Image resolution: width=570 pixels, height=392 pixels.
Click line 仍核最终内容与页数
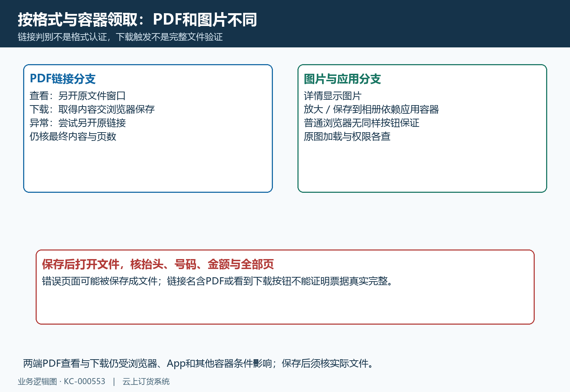click(73, 136)
